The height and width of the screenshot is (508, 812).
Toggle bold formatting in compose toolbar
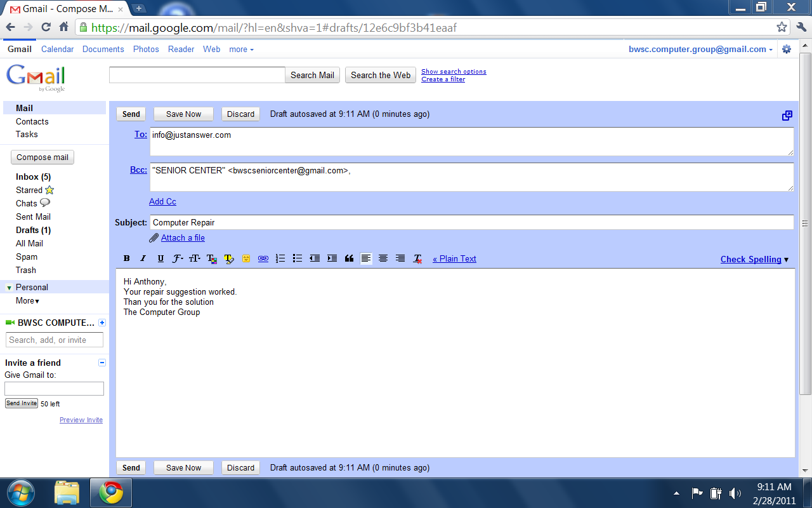click(127, 258)
